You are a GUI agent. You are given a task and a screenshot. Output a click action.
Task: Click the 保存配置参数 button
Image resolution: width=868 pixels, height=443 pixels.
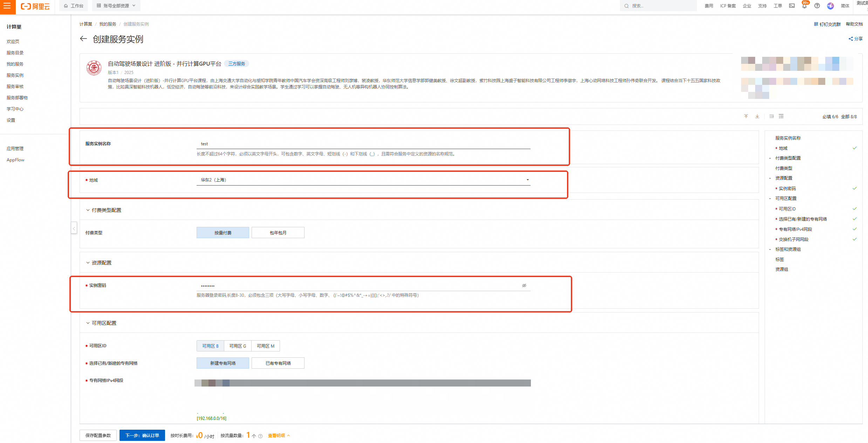[98, 435]
